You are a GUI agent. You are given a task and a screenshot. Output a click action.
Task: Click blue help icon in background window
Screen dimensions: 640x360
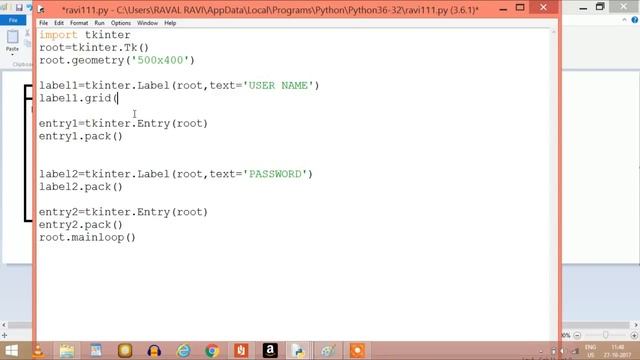(x=635, y=20)
